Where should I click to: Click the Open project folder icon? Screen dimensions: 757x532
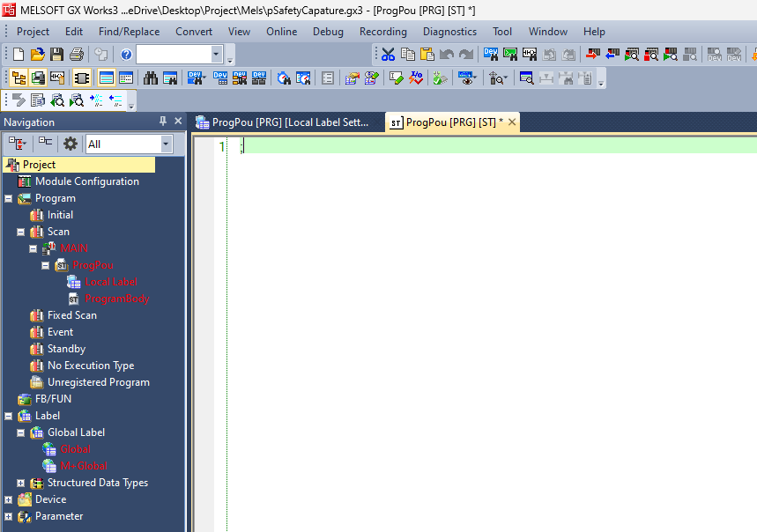(x=37, y=55)
